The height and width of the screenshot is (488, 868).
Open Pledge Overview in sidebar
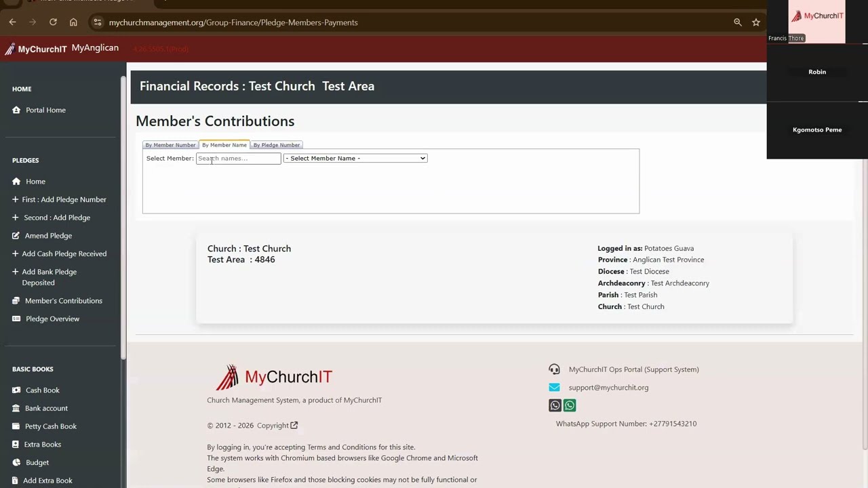tap(52, 319)
